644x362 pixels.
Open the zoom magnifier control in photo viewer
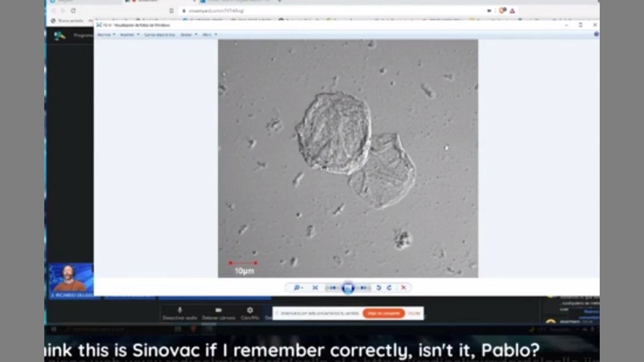click(x=297, y=288)
